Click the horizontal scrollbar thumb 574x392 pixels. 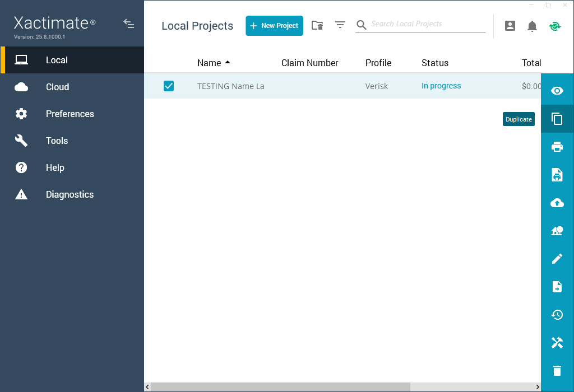pos(280,387)
